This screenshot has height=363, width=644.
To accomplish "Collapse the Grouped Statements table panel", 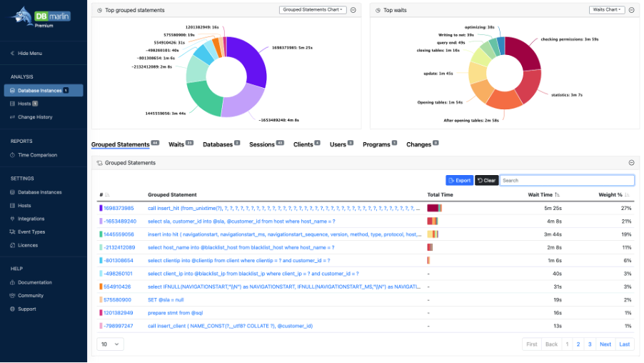I will 632,163.
